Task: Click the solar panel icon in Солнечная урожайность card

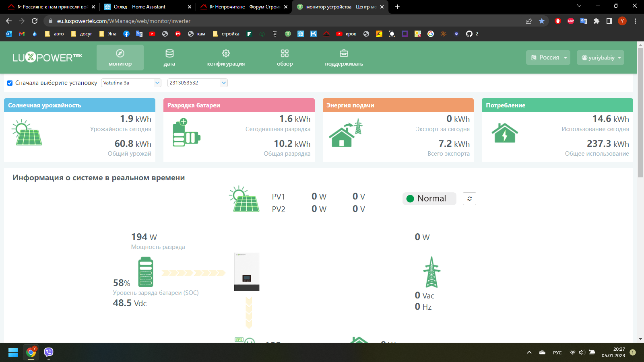Action: click(x=27, y=132)
